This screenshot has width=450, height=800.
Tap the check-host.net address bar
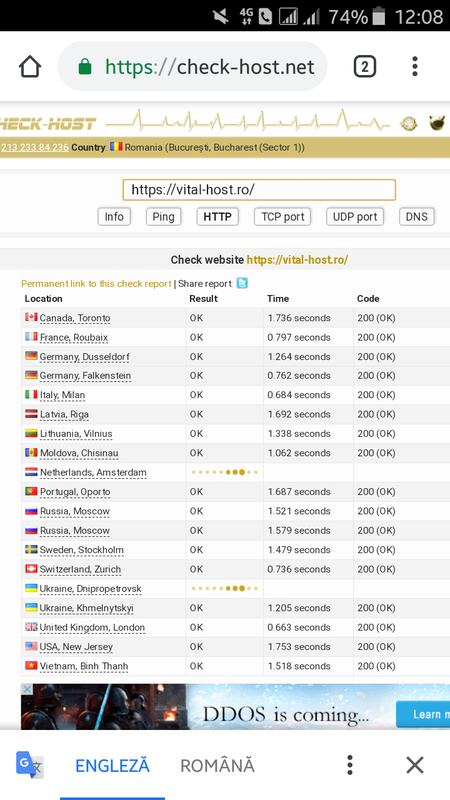(192, 66)
